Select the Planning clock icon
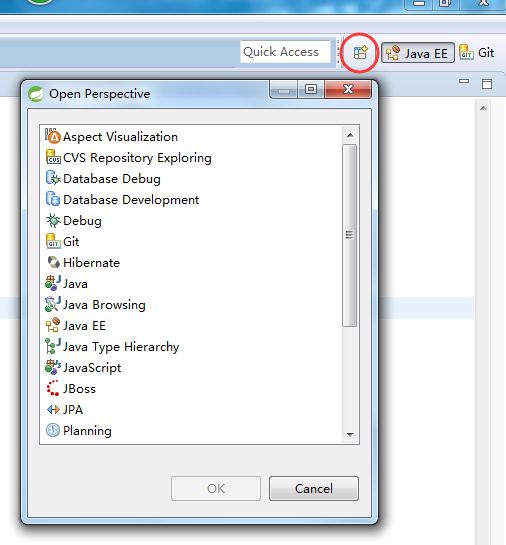Image resolution: width=506 pixels, height=545 pixels. (53, 430)
